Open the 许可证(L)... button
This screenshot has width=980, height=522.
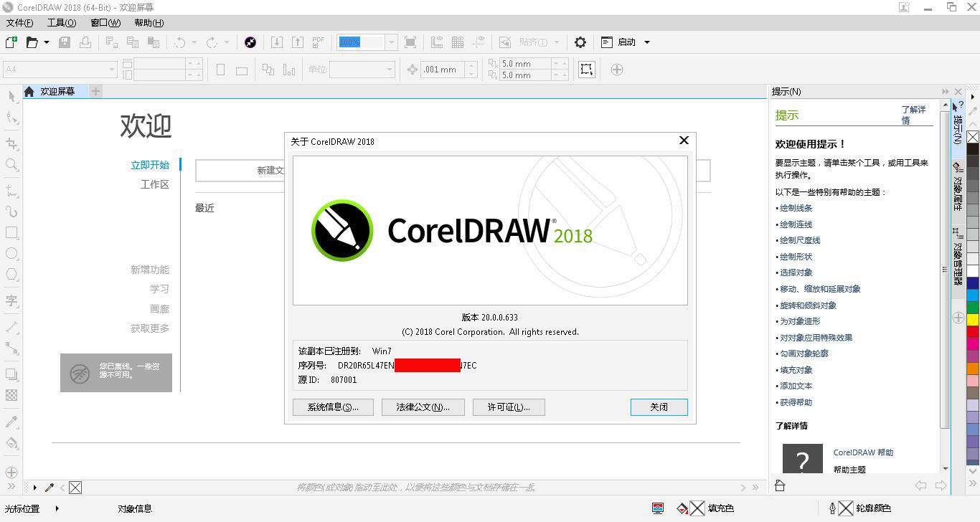coord(509,407)
